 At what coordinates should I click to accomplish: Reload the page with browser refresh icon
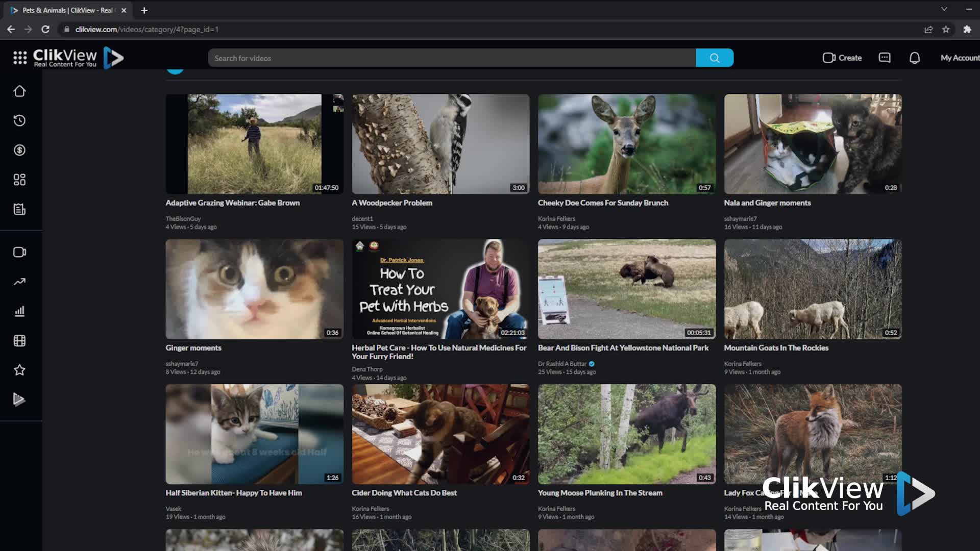[45, 30]
